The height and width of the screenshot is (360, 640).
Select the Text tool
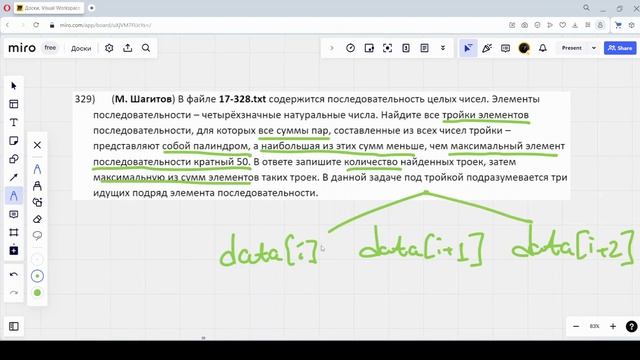tap(14, 122)
